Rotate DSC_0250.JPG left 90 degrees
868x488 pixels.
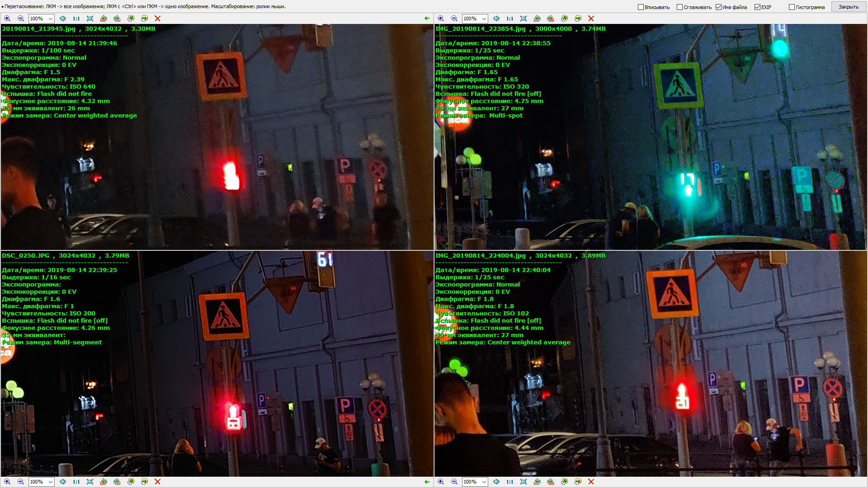click(x=104, y=482)
